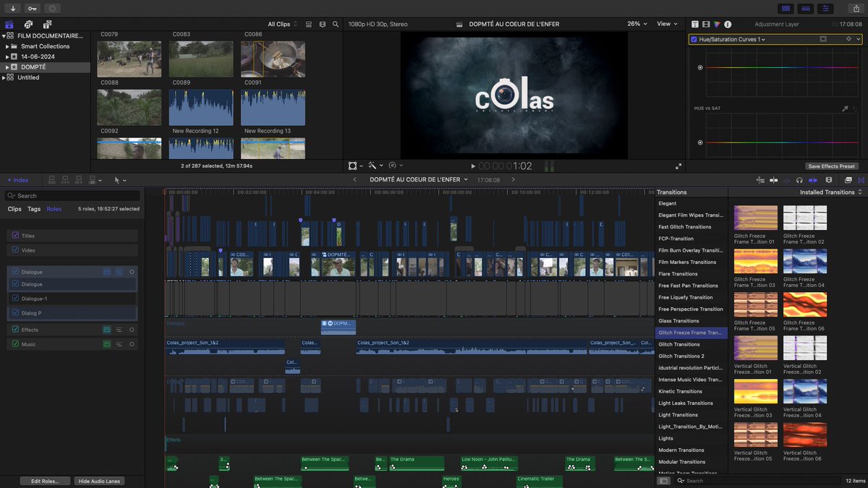Play the viewer clip
868x488 pixels.
(x=473, y=166)
